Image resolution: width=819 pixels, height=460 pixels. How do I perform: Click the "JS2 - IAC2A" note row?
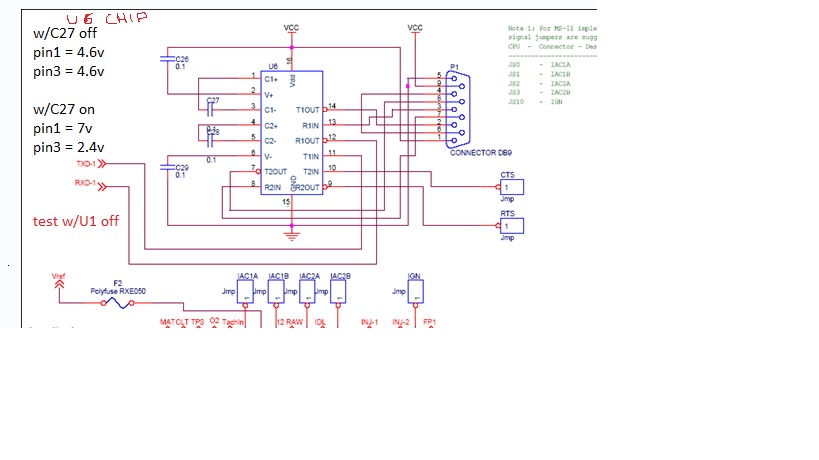click(539, 84)
